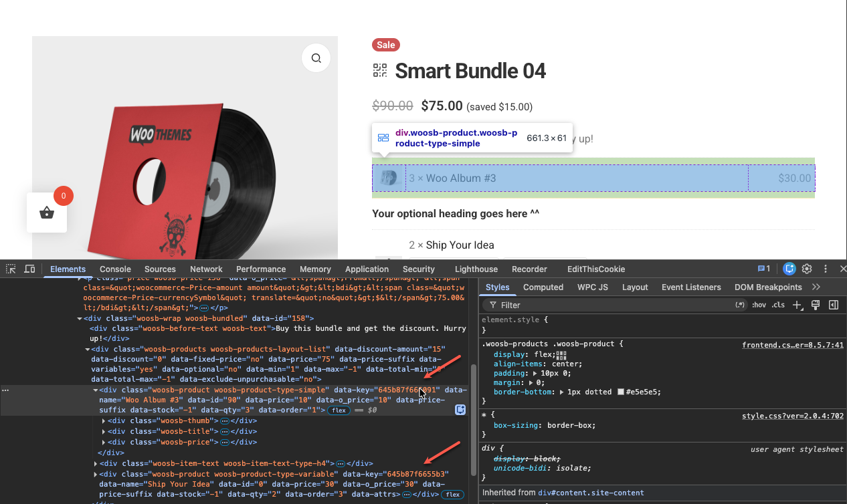Image resolution: width=847 pixels, height=504 pixels.
Task: Activate the inspect element picker in DevTools
Action: [11, 269]
